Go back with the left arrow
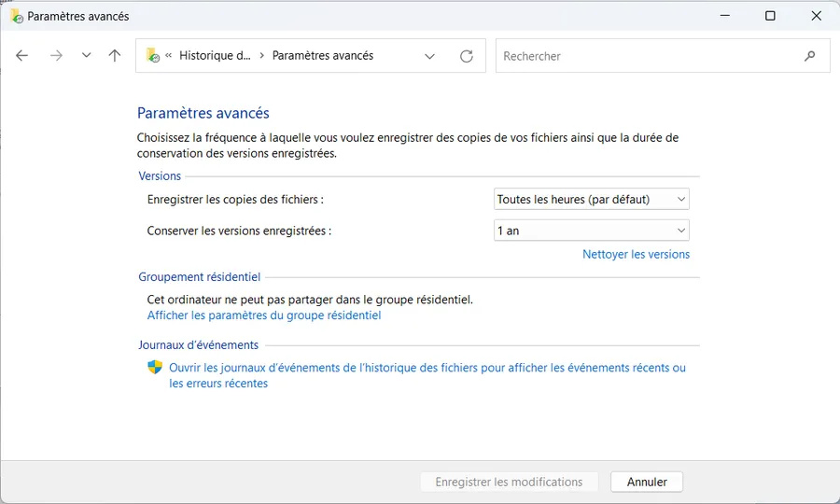The width and height of the screenshot is (840, 504). pos(22,56)
